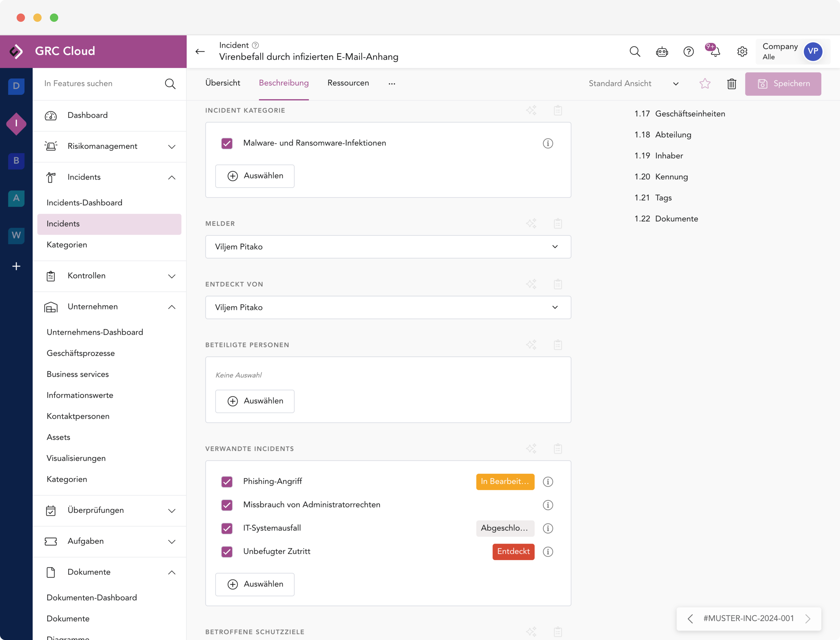Click the trash delete icon

click(x=731, y=84)
